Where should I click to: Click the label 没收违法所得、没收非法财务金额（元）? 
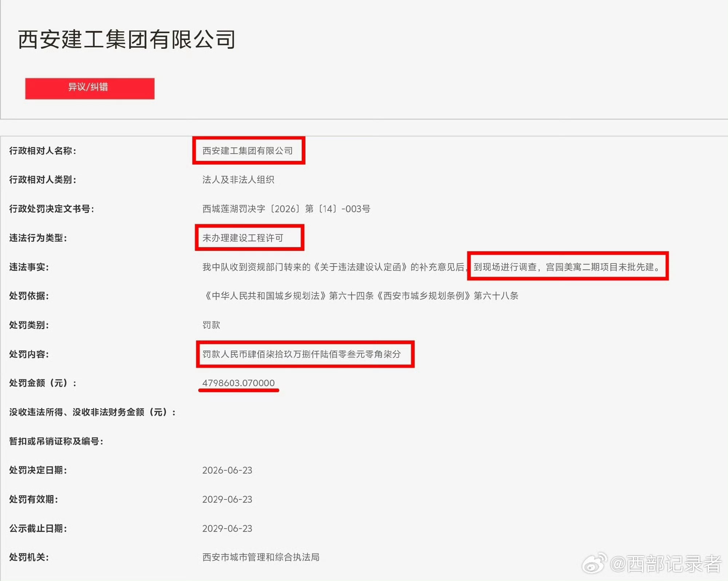coord(93,412)
